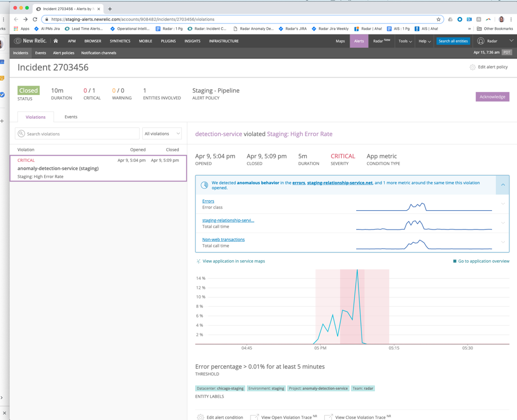Open the Staging: High Error Rate condition link

300,134
